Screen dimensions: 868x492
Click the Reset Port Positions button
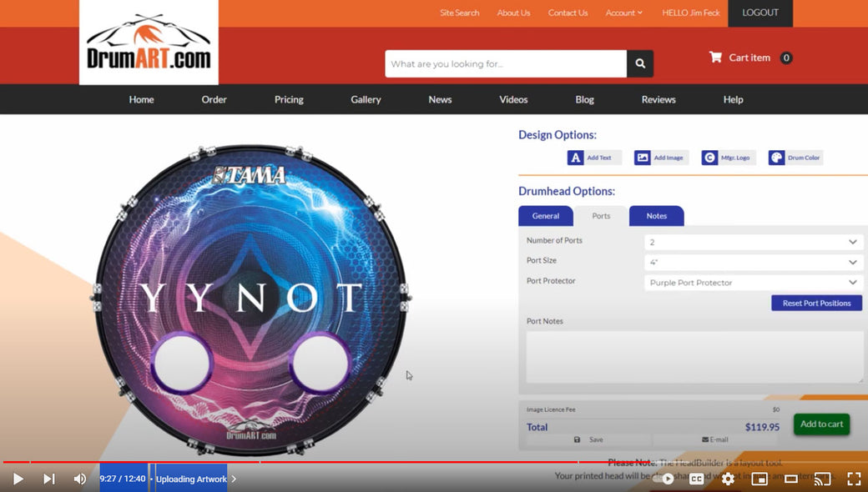(816, 304)
